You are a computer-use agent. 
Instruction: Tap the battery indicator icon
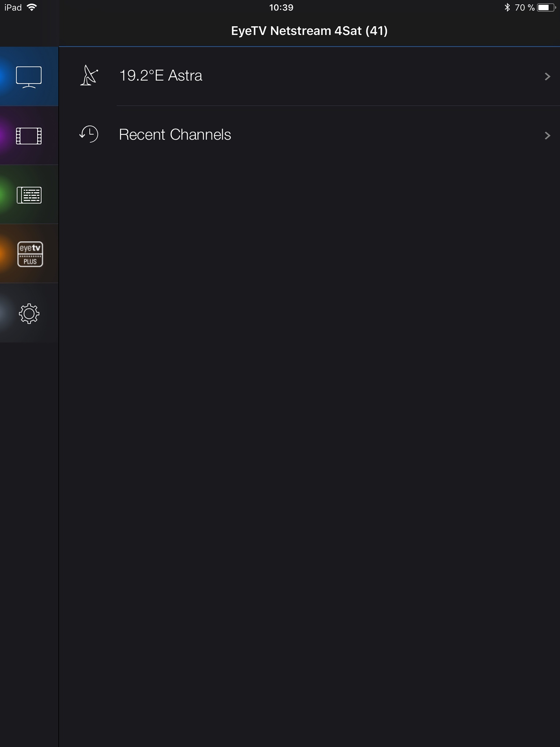click(546, 7)
